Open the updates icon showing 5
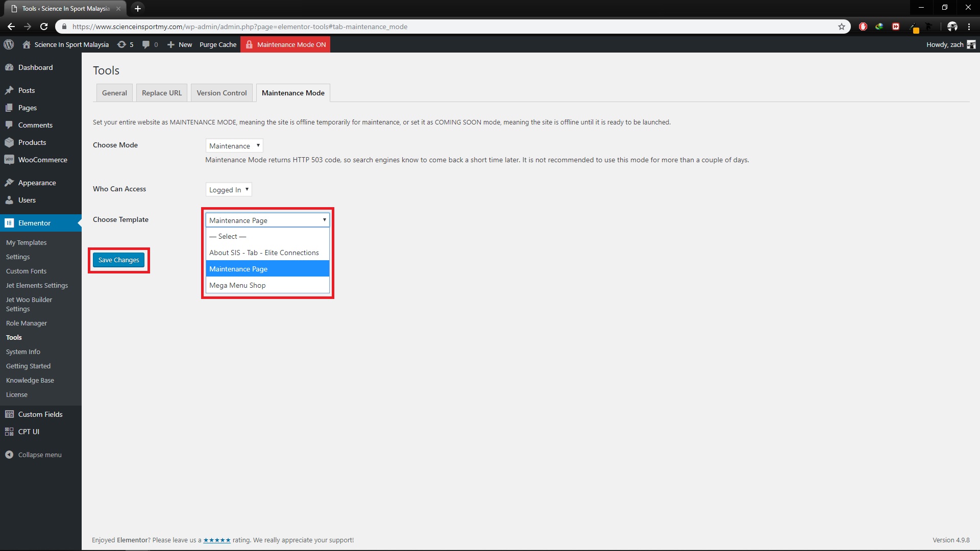The height and width of the screenshot is (551, 980). click(121, 44)
